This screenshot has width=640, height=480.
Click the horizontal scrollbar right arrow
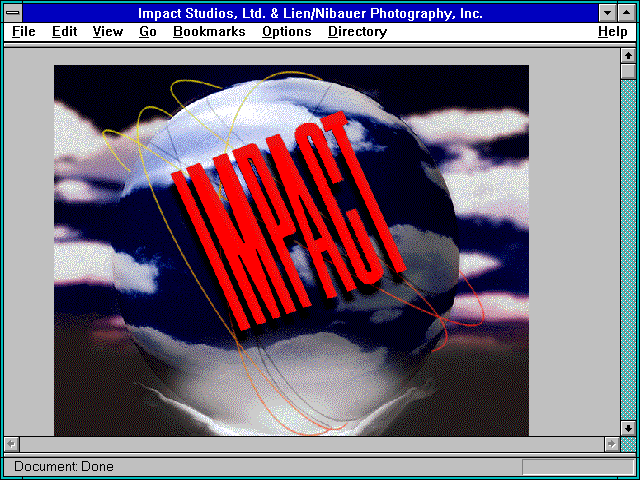click(x=612, y=444)
